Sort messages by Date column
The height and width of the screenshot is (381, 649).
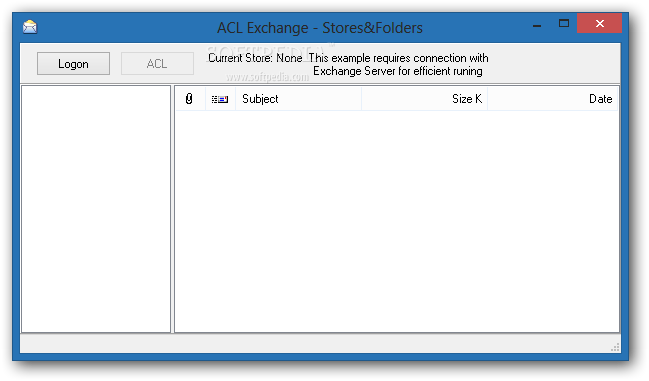pyautogui.click(x=553, y=99)
